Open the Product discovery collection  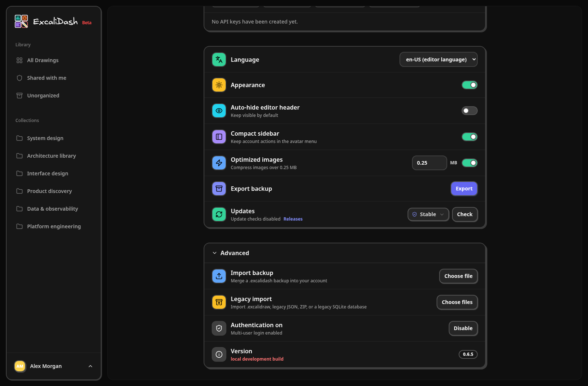[x=54, y=191]
